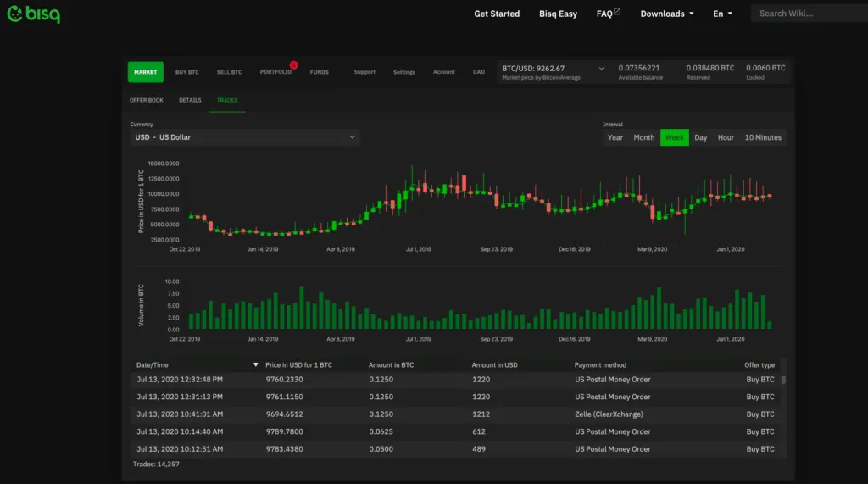Sort by Amount in USD column
This screenshot has width=868, height=484.
(x=494, y=365)
